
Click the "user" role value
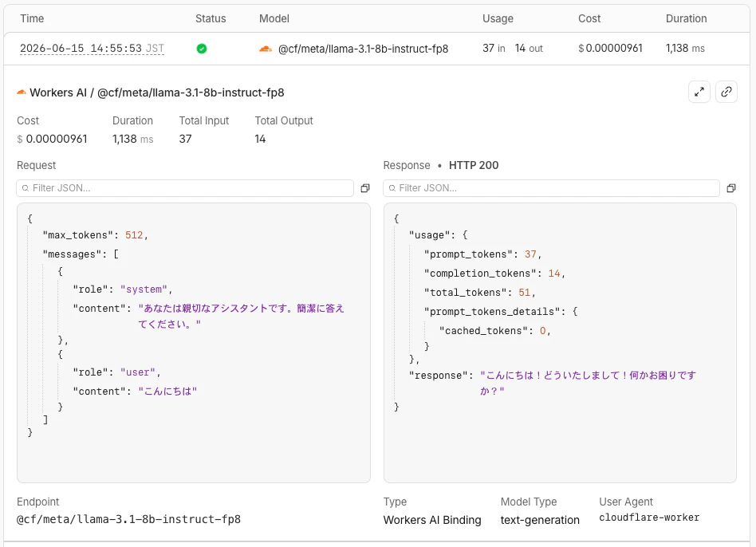coord(137,372)
